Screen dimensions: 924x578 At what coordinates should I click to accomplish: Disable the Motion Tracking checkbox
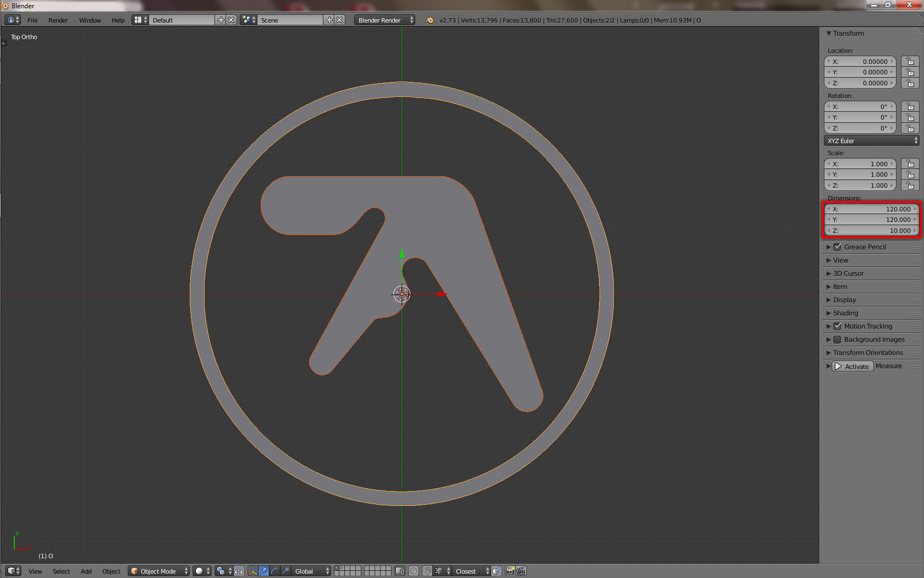pos(837,326)
